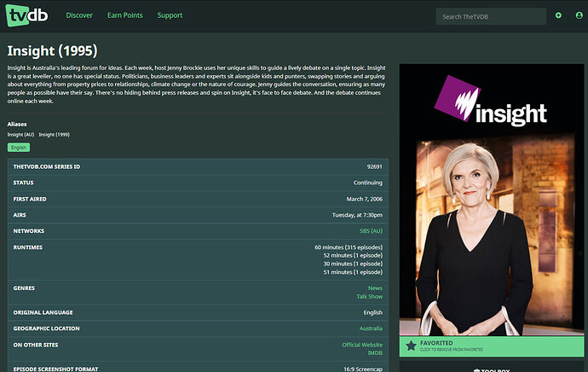Screen dimensions: 588x372
Task: Click the 16:9 Screencap format value
Action: click(x=363, y=369)
